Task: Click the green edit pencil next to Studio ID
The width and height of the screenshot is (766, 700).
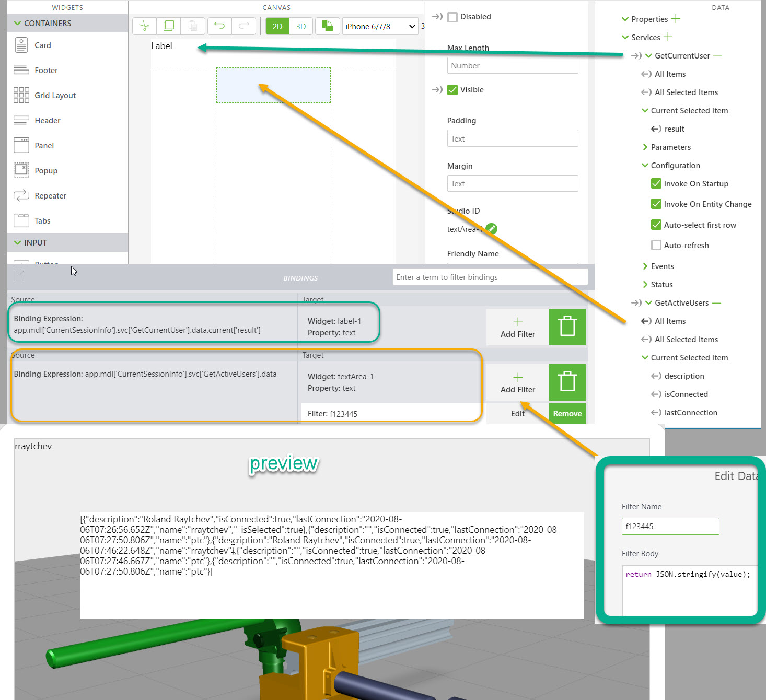Action: 491,228
